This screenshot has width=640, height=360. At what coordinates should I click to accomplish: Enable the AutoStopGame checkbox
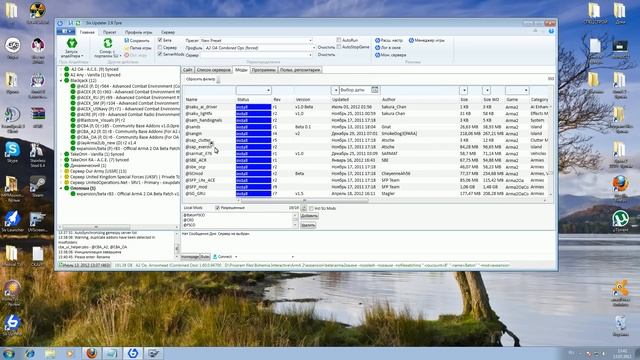[x=339, y=47]
